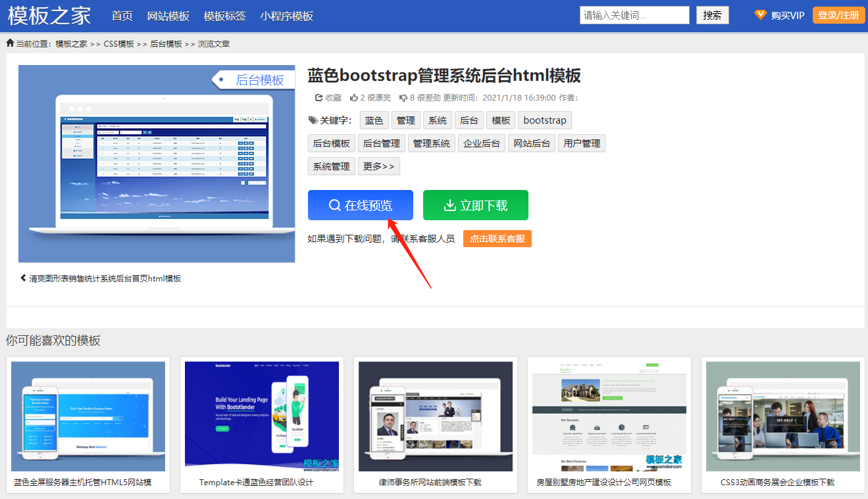
Task: Click the home icon in the breadcrumb bar
Action: (x=9, y=43)
